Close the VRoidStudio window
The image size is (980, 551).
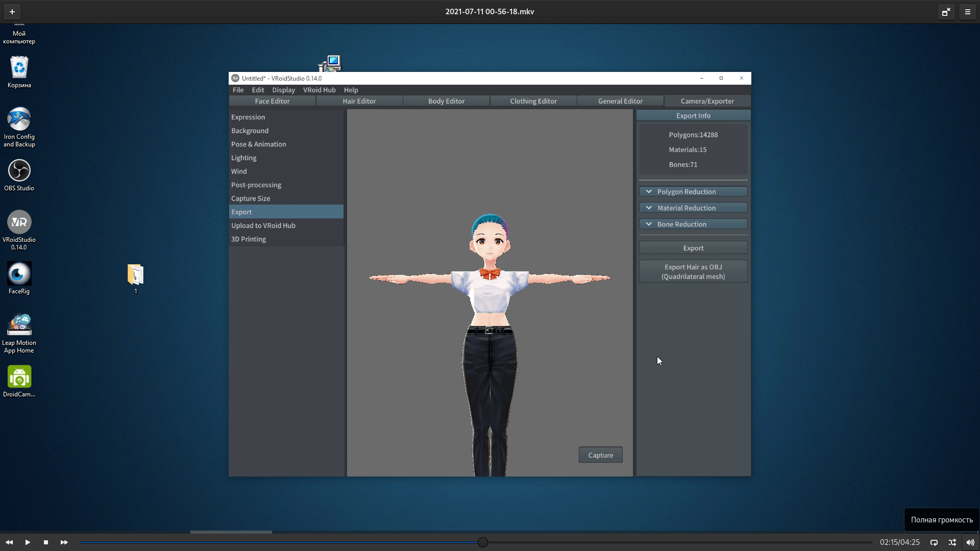tap(742, 78)
